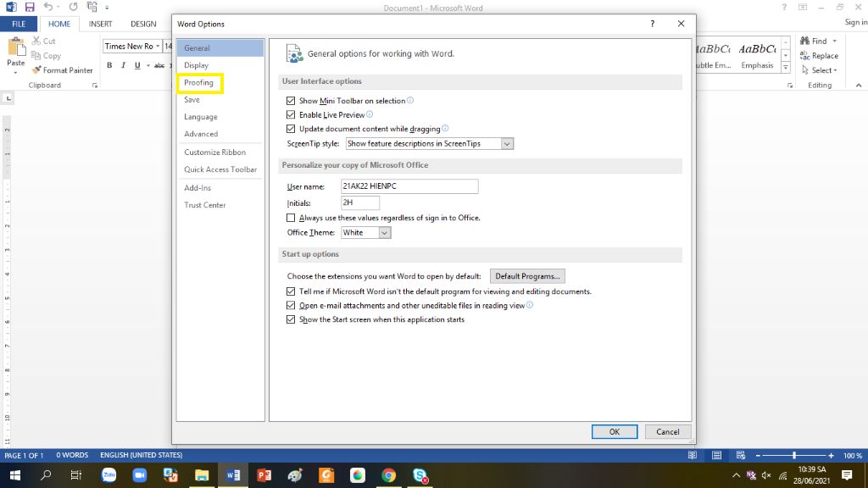
Task: Uncheck Tell me if Word isn't the default program
Action: pos(291,291)
